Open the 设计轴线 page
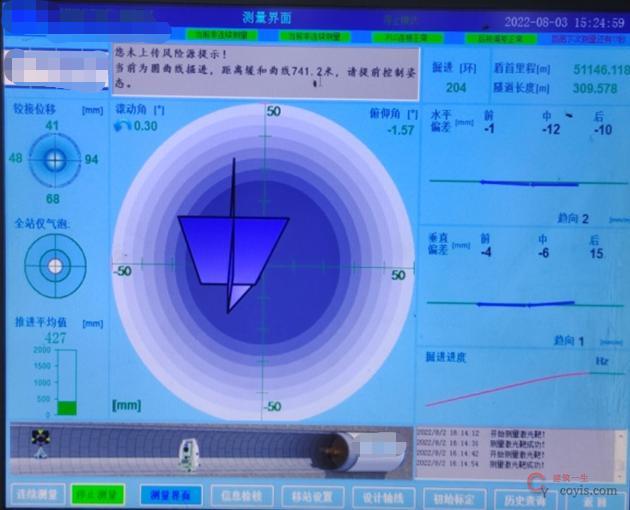630x510 pixels. pos(384,498)
